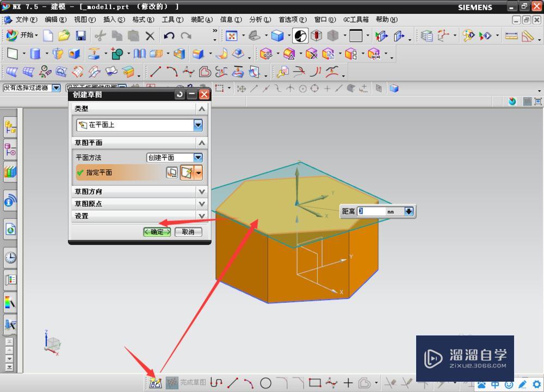Open the 距离 field options arrow

coord(409,211)
